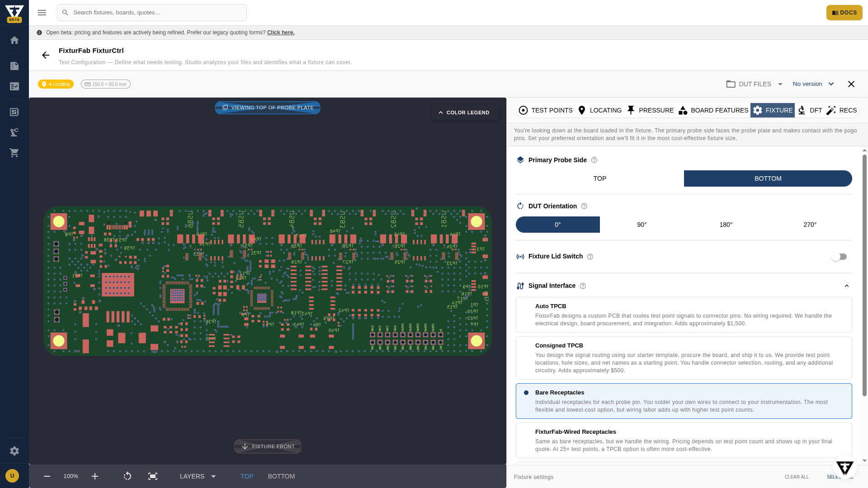Expand the COLOR LEGEND panel

pos(465,113)
